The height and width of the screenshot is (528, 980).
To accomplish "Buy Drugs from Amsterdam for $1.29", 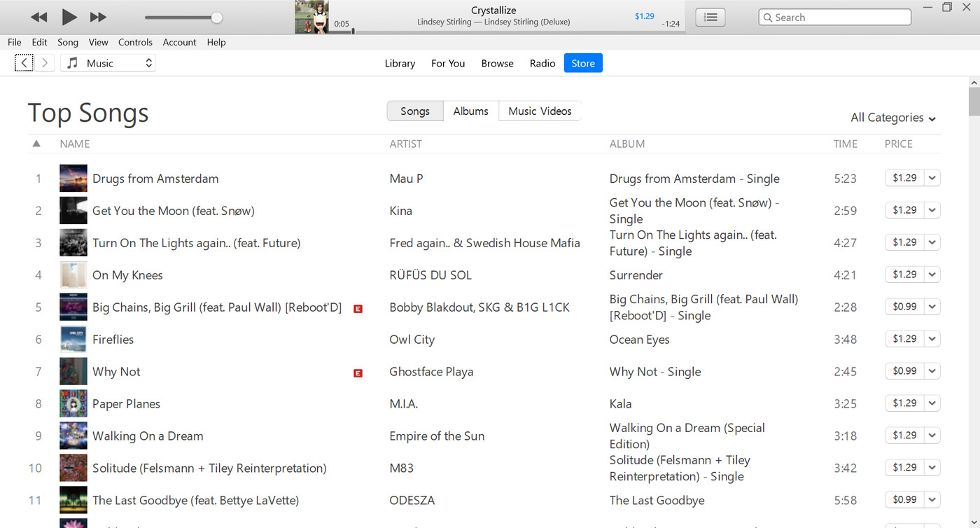I will tap(904, 178).
